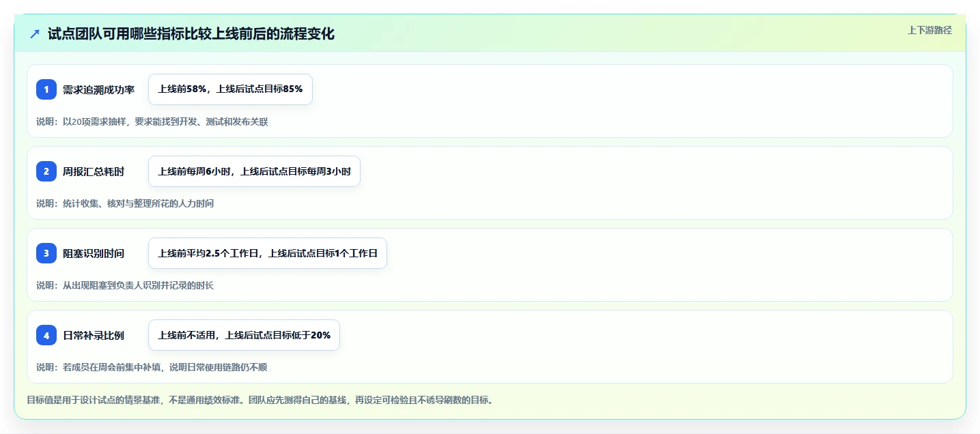This screenshot has height=434, width=980.
Task: Click the 阻塞识别时间 metric name
Action: 94,253
